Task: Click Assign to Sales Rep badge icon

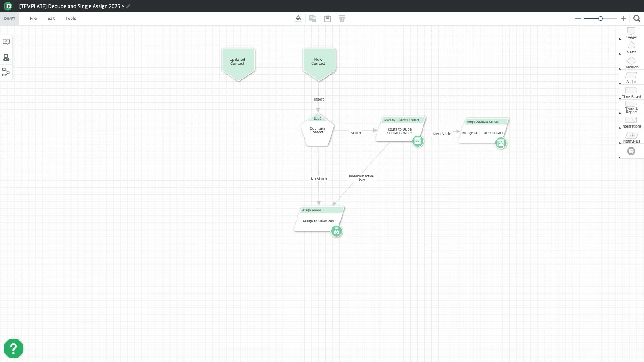Action: click(x=337, y=231)
